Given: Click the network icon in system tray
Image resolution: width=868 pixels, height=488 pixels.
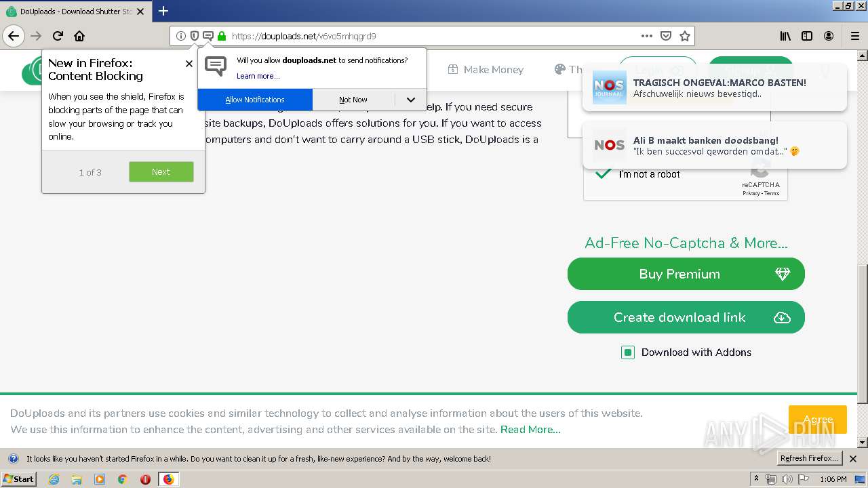Looking at the screenshot, I should click(771, 479).
